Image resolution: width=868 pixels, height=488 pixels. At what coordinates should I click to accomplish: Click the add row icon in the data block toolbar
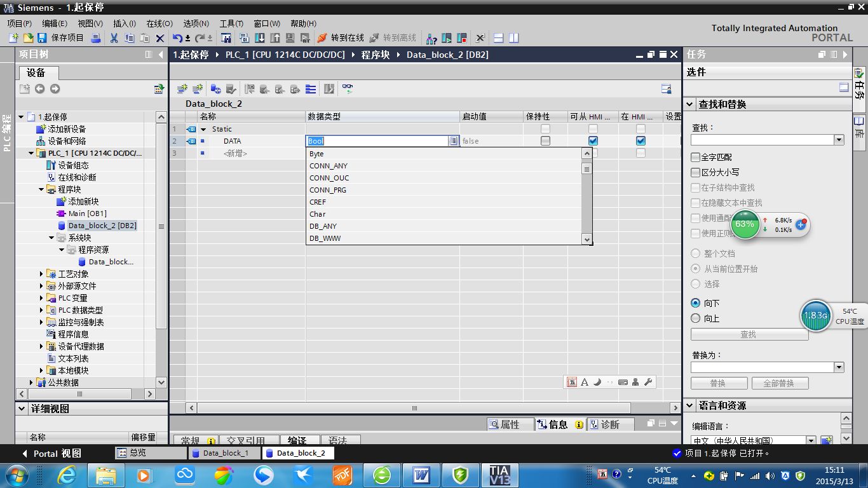point(198,89)
